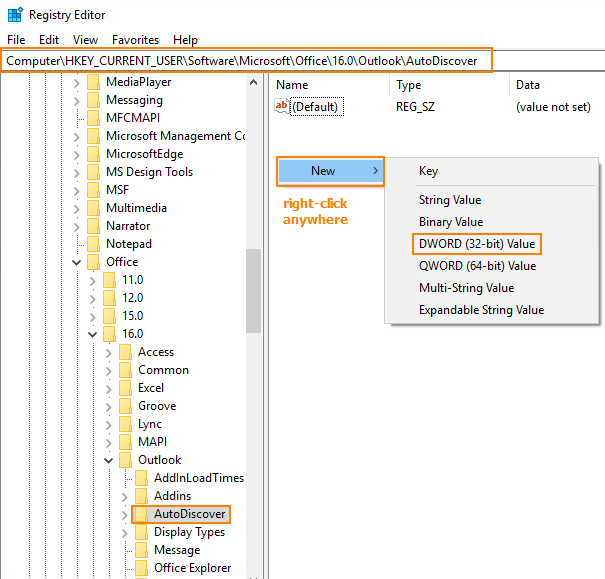This screenshot has height=579, width=605.
Task: Choose Binary Value from submenu
Action: 451,222
